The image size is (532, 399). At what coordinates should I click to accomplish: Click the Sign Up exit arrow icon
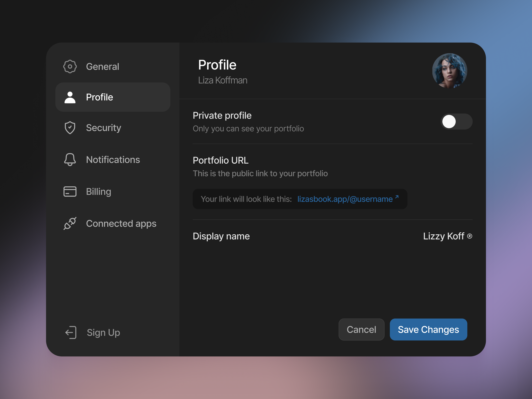pos(71,332)
